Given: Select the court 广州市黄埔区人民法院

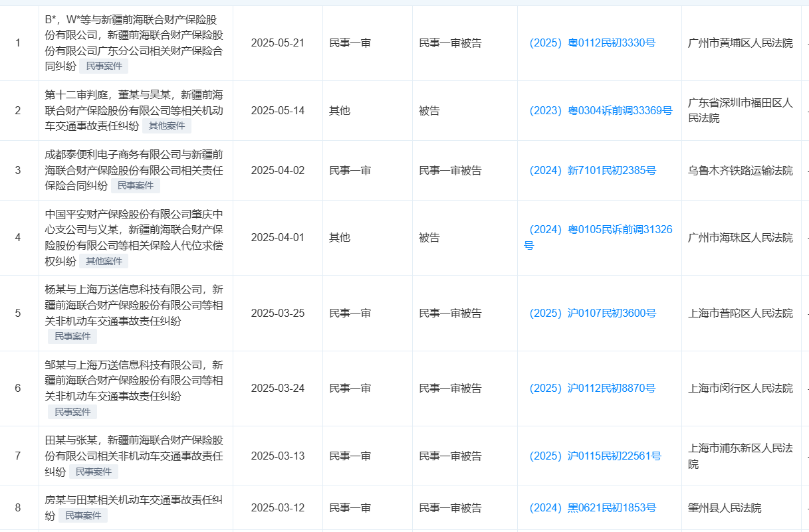Looking at the screenshot, I should (741, 43).
